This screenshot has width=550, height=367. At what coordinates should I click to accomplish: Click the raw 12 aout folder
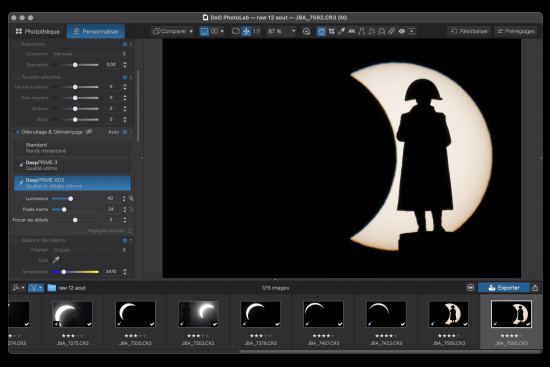(x=67, y=288)
